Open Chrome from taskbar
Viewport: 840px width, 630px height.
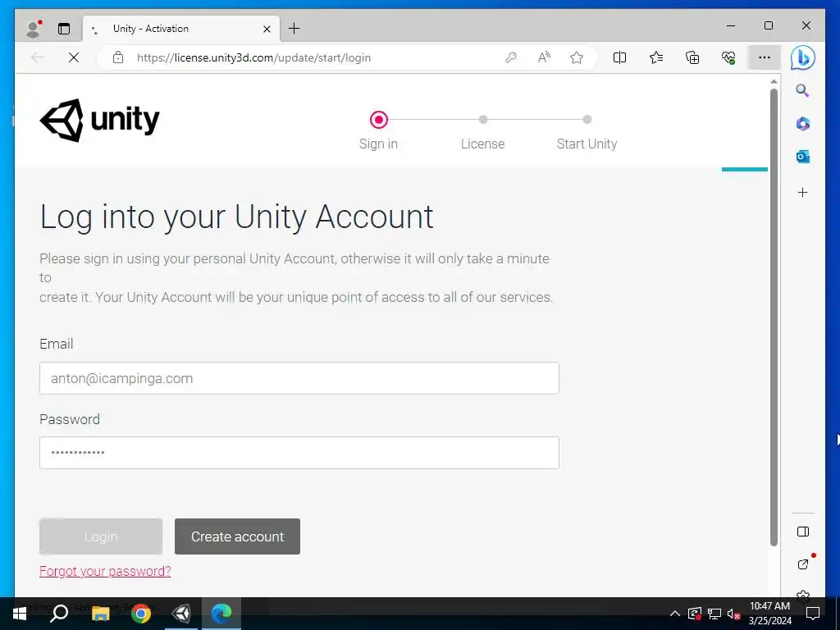(141, 614)
